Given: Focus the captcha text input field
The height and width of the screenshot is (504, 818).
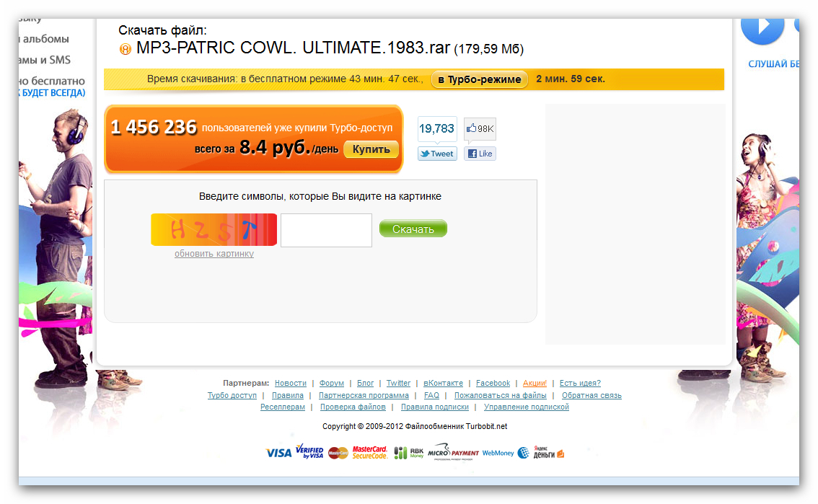Looking at the screenshot, I should click(326, 230).
